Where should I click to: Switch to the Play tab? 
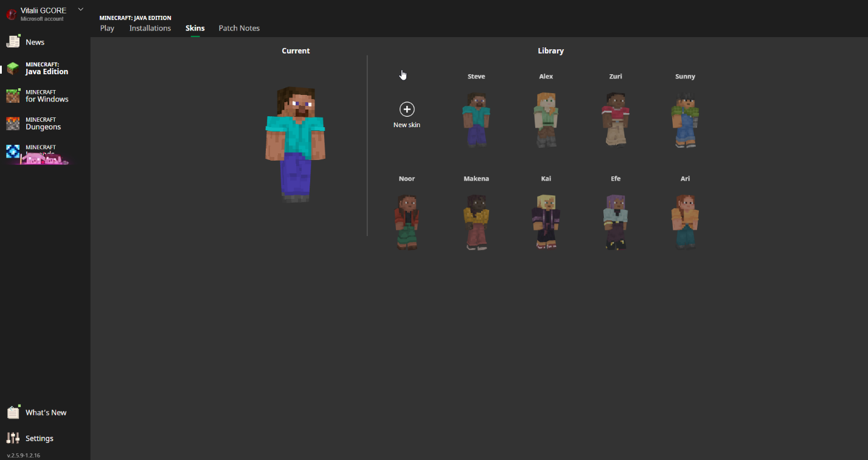[107, 28]
